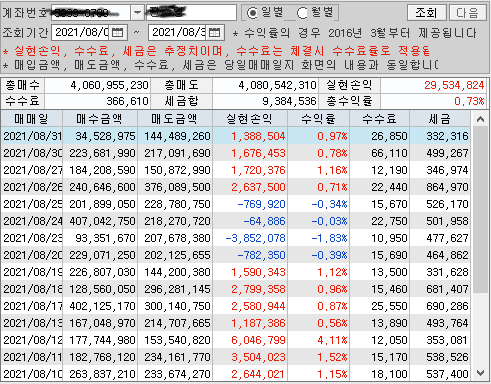Viewport: 491px width, 384px height.
Task: Sort by the 매도금액 column header
Action: (174, 119)
